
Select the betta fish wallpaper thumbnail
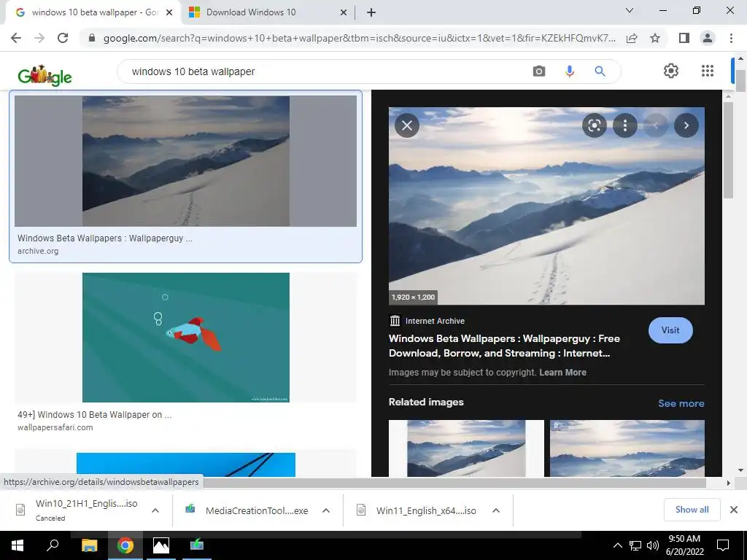tap(186, 338)
